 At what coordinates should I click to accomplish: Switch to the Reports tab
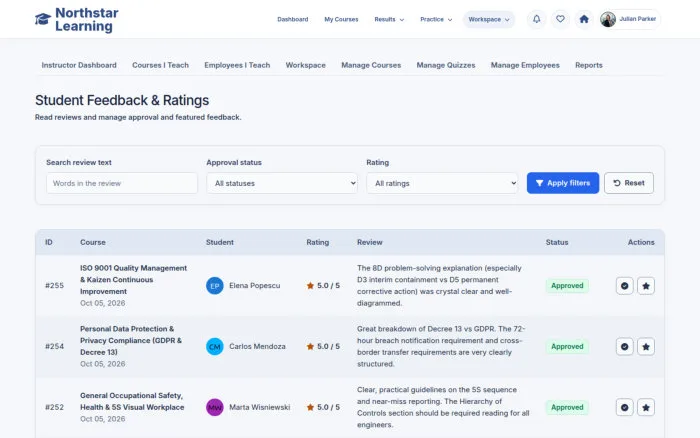(589, 65)
